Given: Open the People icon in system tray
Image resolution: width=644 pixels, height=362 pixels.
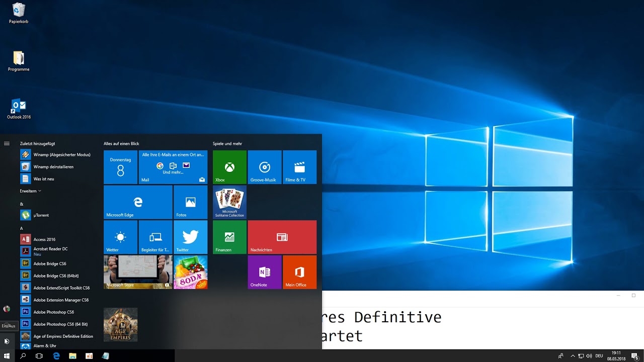Looking at the screenshot, I should (561, 356).
